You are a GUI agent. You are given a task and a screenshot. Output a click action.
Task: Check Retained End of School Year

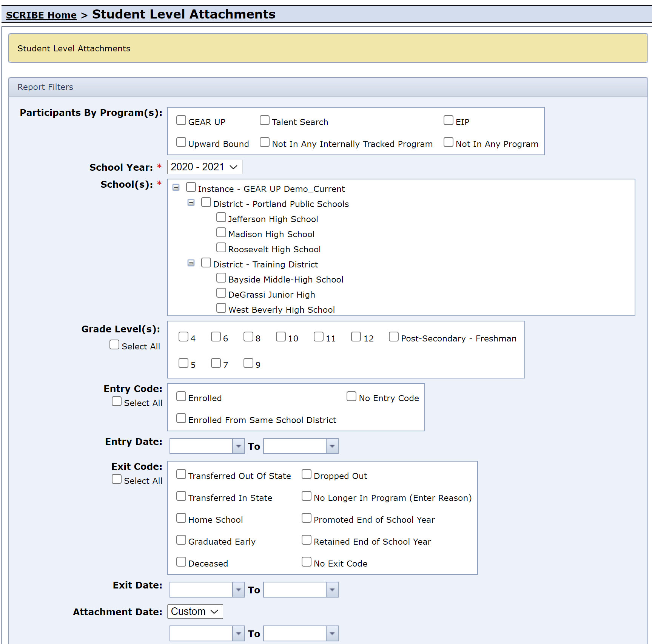[x=307, y=540]
